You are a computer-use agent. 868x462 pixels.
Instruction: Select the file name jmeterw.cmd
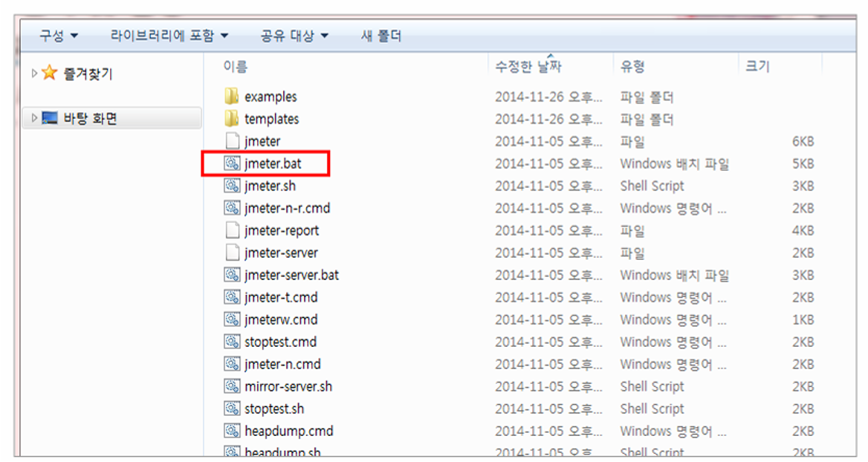(x=281, y=319)
